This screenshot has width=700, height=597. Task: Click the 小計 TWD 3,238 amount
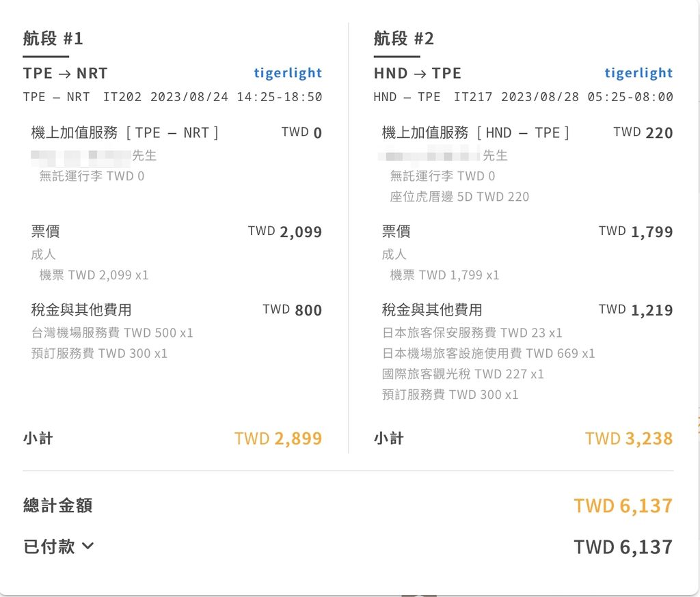[x=629, y=439]
